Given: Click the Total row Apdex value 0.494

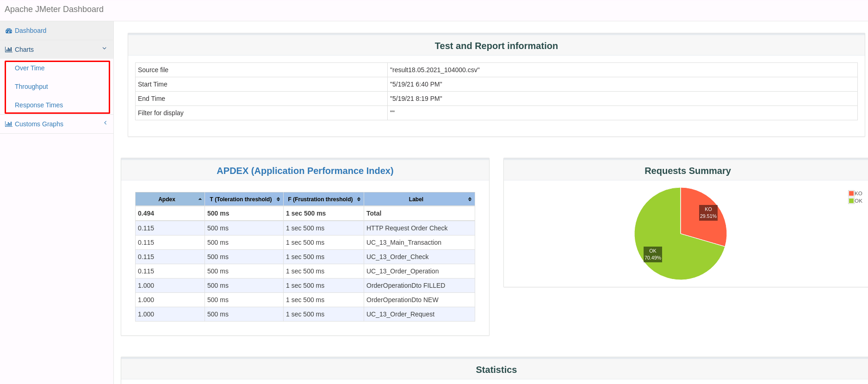Looking at the screenshot, I should coord(146,213).
